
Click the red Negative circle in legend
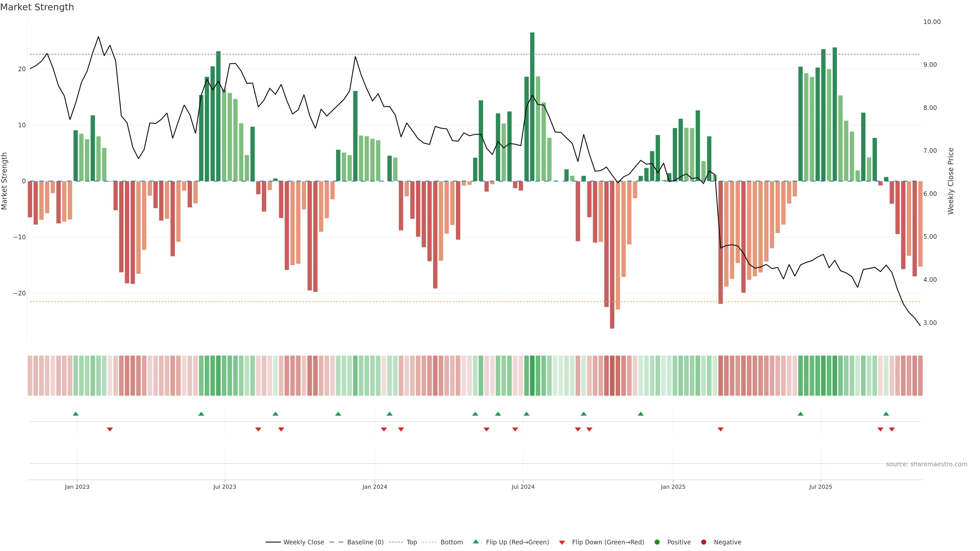coord(703,542)
